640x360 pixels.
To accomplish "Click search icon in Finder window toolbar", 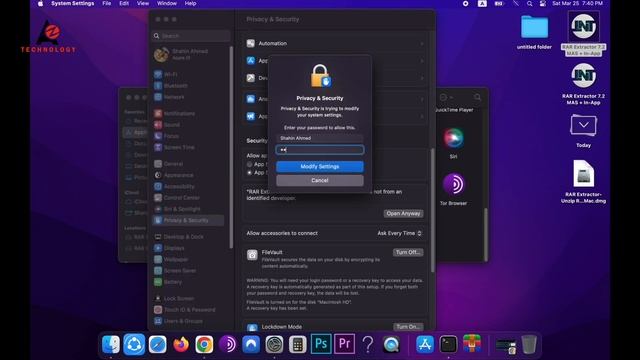I will click(x=477, y=97).
